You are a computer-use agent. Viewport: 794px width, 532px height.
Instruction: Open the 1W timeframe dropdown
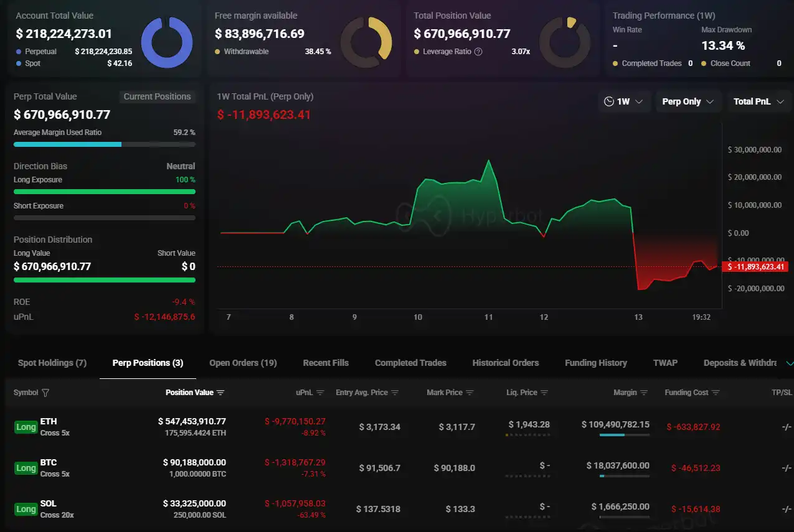pyautogui.click(x=625, y=101)
